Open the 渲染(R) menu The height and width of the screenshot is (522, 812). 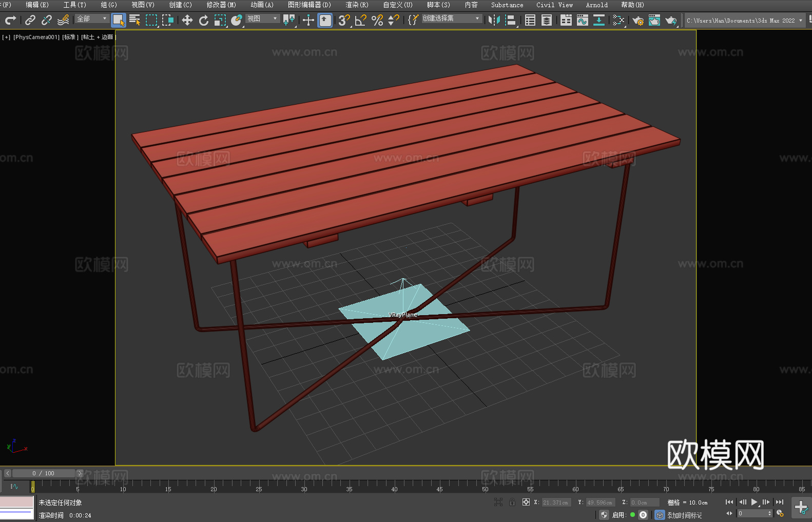point(357,5)
